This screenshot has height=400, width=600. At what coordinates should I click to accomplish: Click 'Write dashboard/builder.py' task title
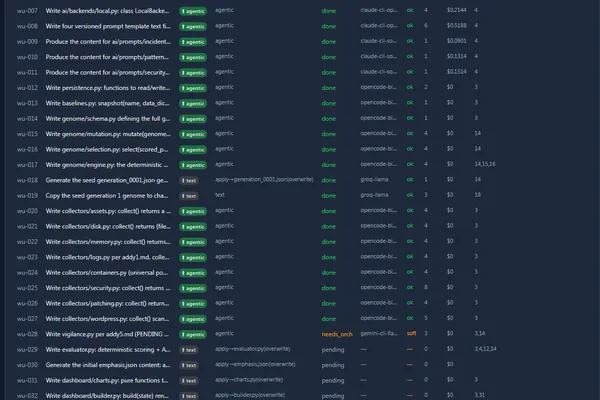tap(107, 395)
